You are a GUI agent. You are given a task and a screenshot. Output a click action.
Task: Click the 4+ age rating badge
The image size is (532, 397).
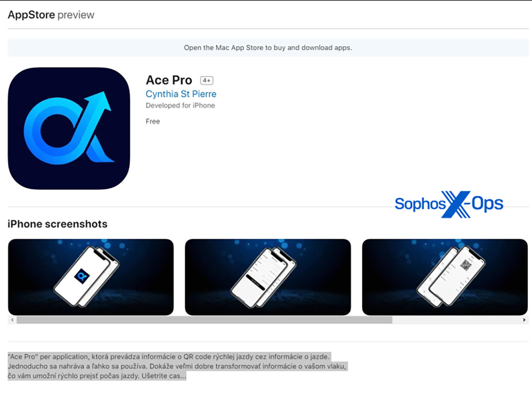tap(207, 81)
